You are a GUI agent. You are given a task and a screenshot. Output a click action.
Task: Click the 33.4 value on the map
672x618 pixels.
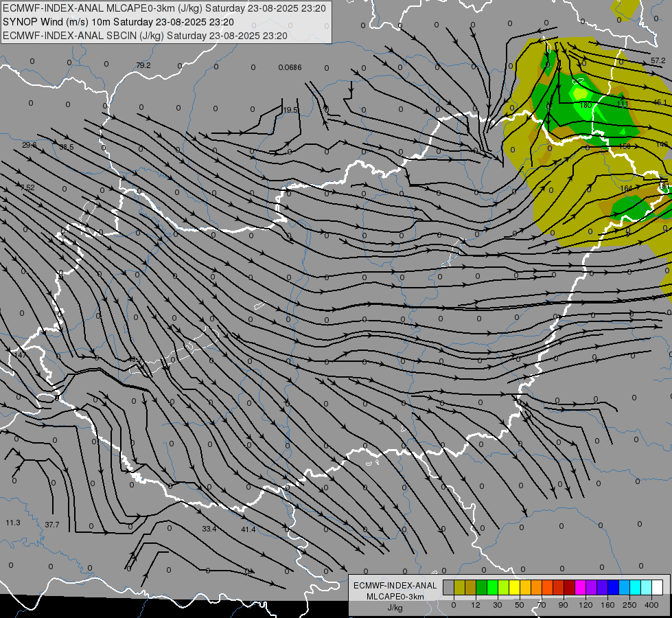pyautogui.click(x=209, y=529)
